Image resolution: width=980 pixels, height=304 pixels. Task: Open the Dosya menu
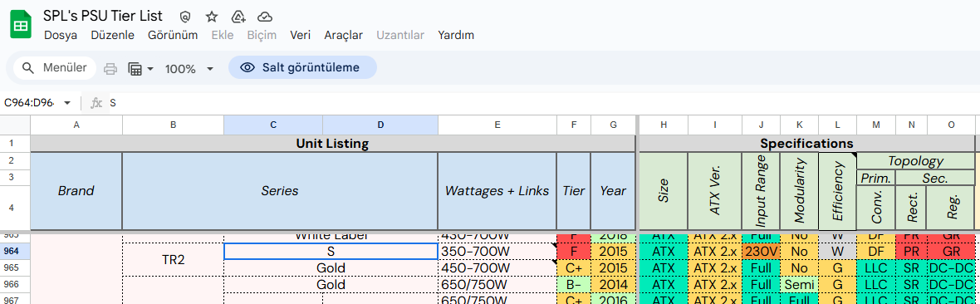[x=61, y=35]
